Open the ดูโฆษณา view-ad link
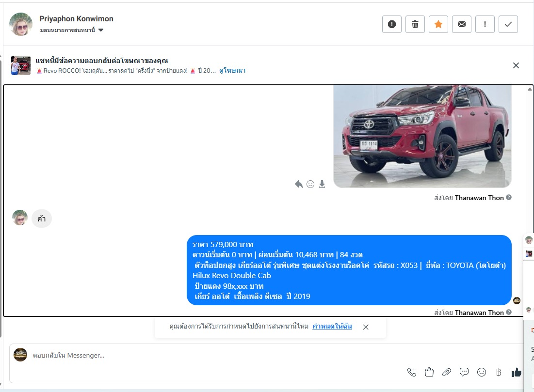The width and height of the screenshot is (534, 392). coord(232,70)
